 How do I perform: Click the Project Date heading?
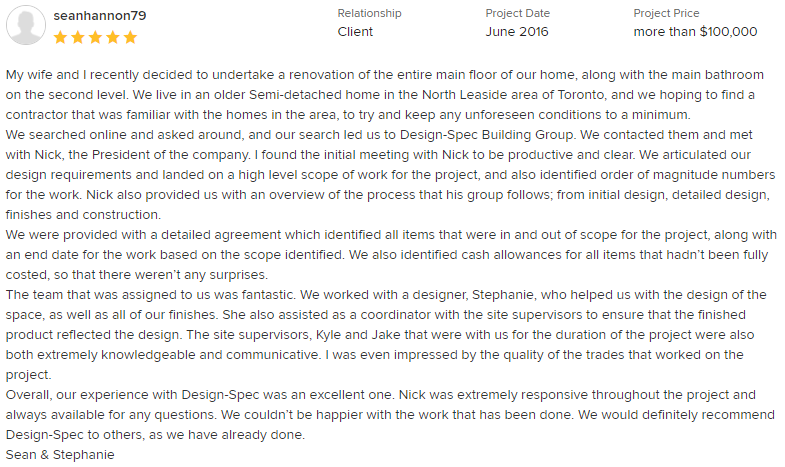pos(518,13)
